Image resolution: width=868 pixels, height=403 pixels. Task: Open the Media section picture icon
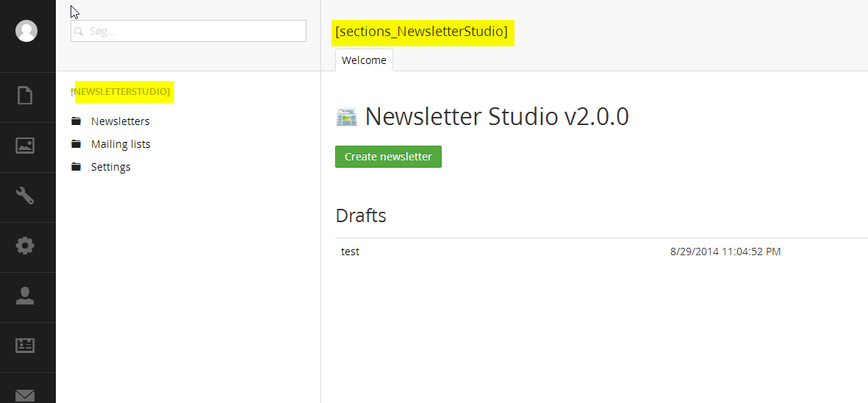click(x=25, y=146)
